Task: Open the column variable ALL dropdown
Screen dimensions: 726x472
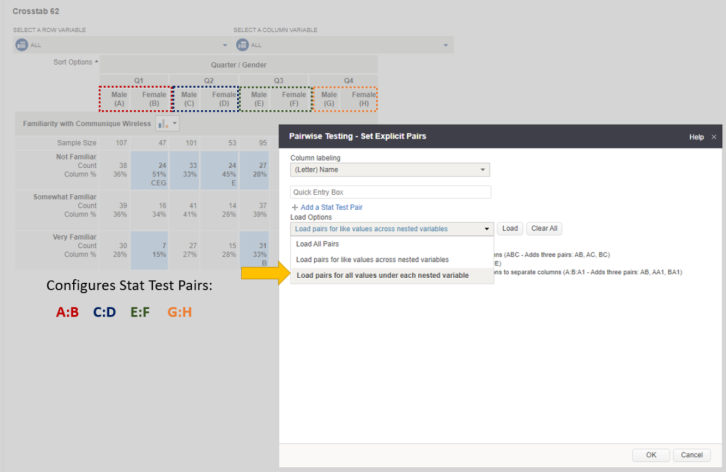Action: pyautogui.click(x=344, y=45)
